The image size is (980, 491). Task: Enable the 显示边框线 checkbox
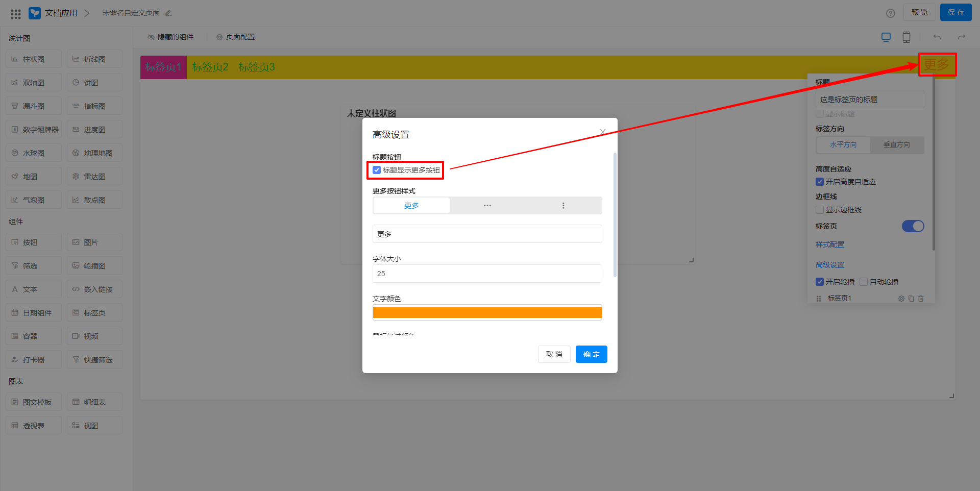tap(820, 210)
